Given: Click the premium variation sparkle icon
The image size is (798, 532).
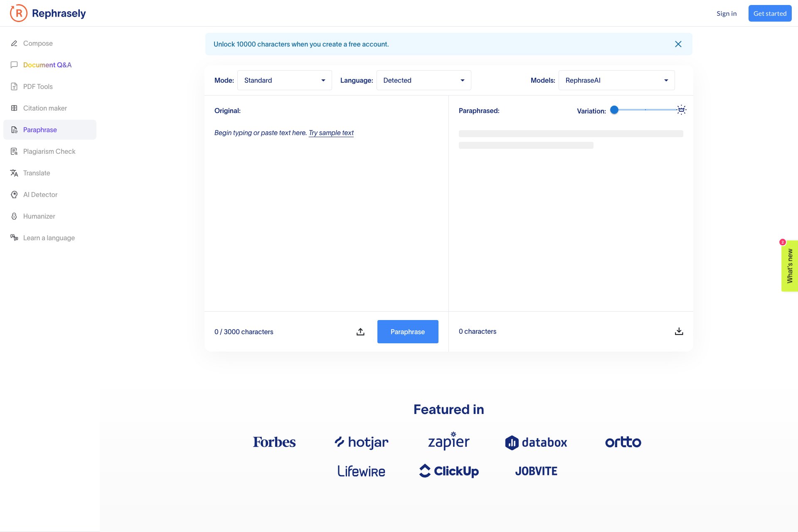Looking at the screenshot, I should 681,110.
